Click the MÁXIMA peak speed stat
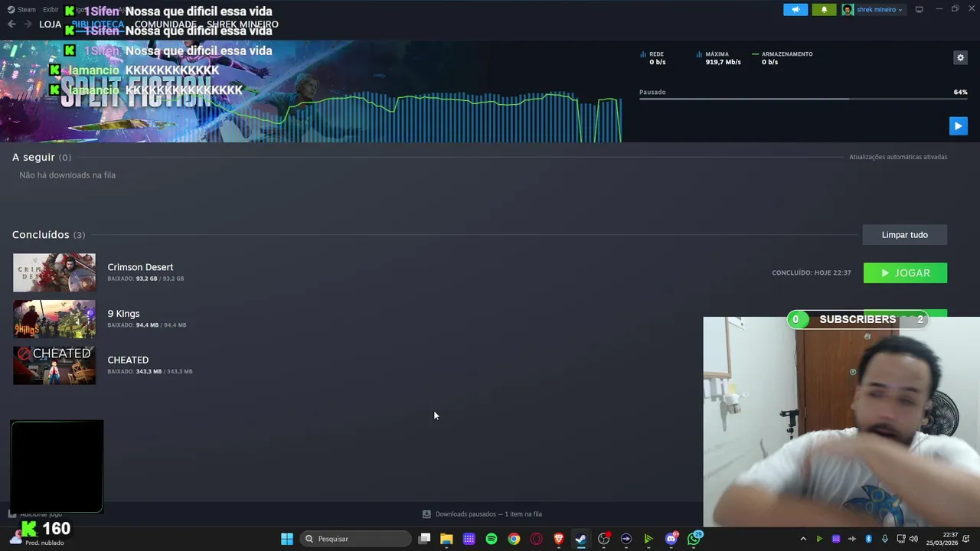 (x=718, y=58)
